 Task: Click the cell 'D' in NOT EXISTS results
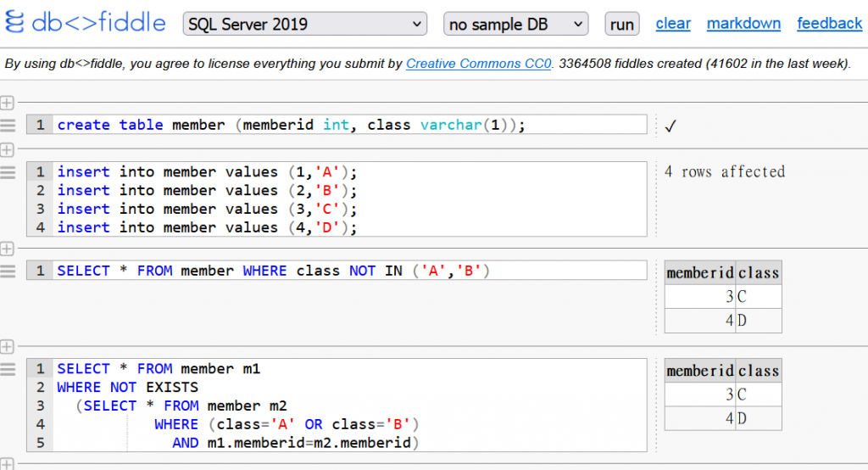pyautogui.click(x=759, y=418)
